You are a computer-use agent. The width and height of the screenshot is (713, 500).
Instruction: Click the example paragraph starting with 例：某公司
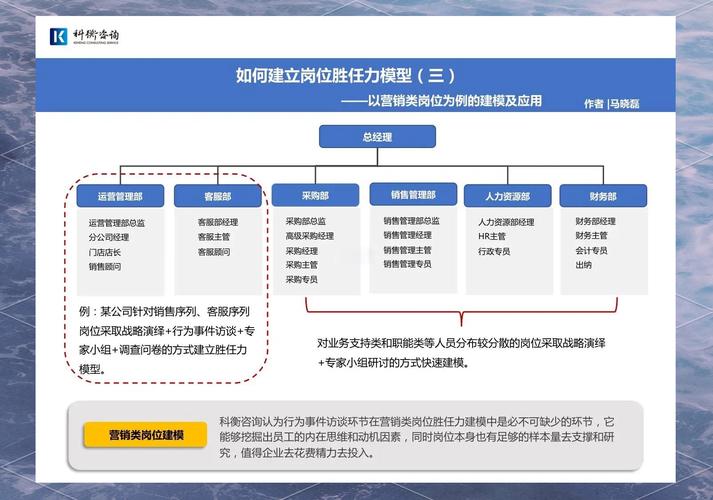(167, 340)
